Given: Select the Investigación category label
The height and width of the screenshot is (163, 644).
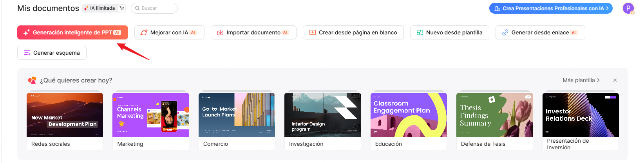Looking at the screenshot, I should coord(306,144).
